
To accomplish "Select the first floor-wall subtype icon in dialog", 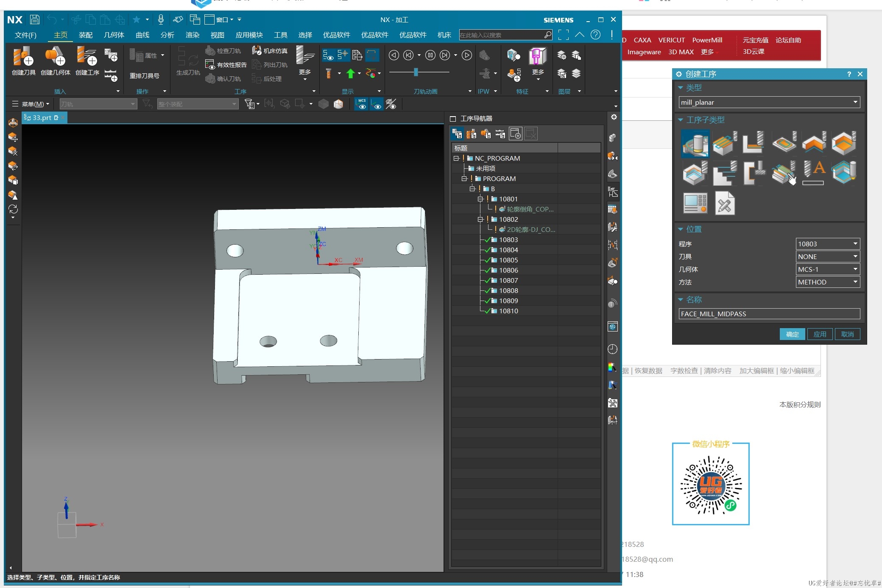I will pos(695,143).
